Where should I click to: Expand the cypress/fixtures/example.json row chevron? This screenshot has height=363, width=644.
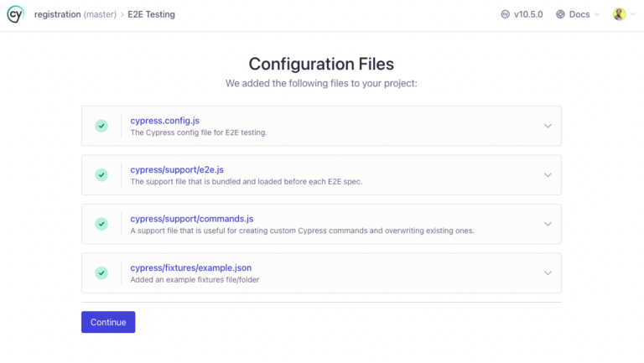548,273
